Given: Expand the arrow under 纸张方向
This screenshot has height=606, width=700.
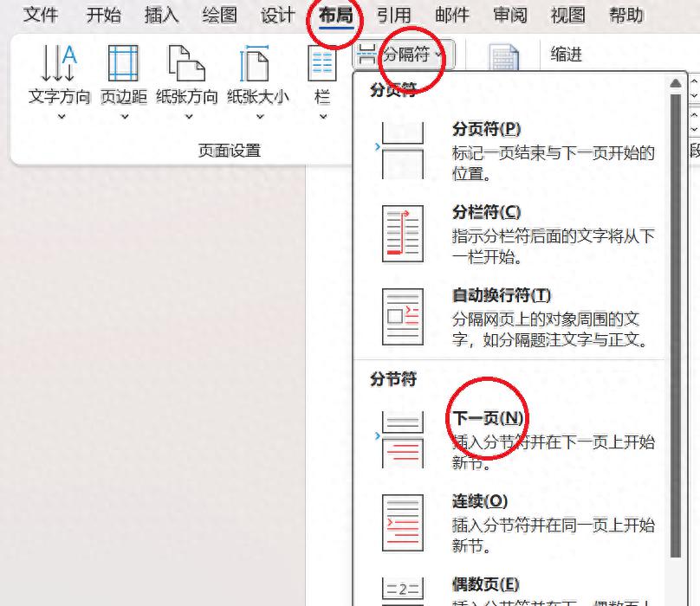Looking at the screenshot, I should click(189, 117).
